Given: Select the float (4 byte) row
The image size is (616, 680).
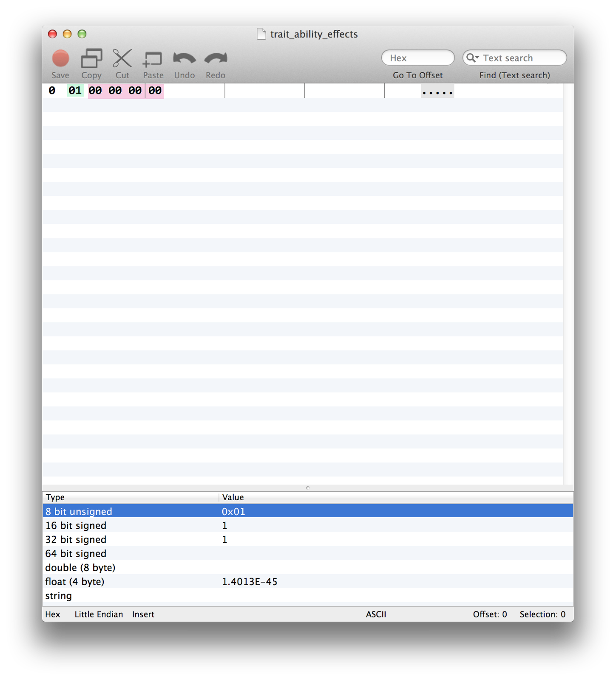Looking at the screenshot, I should tap(308, 581).
